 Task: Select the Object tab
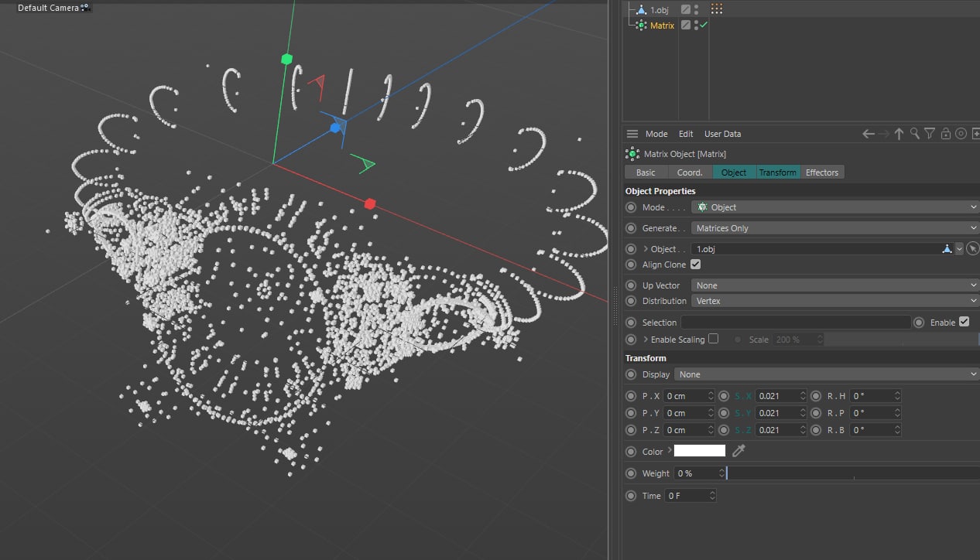734,172
